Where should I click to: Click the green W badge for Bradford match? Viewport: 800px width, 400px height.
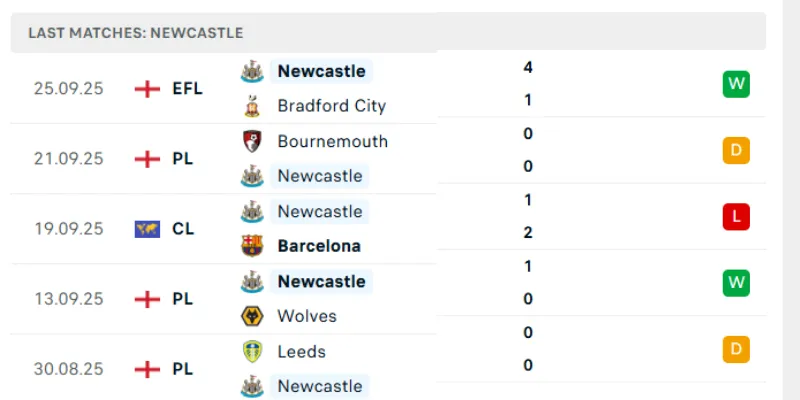(x=736, y=84)
